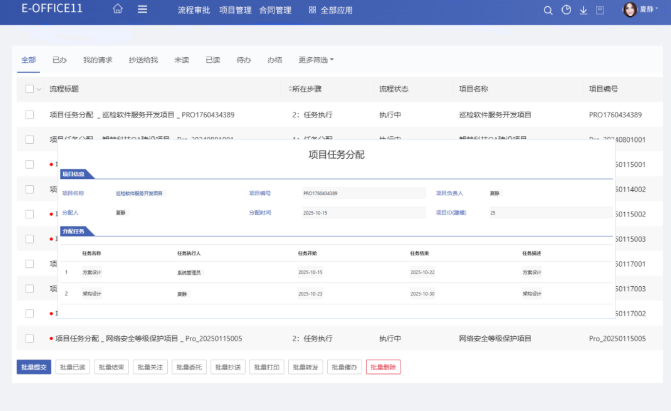Open the hamburger menu icon
The height and width of the screenshot is (411, 671).
click(x=142, y=10)
